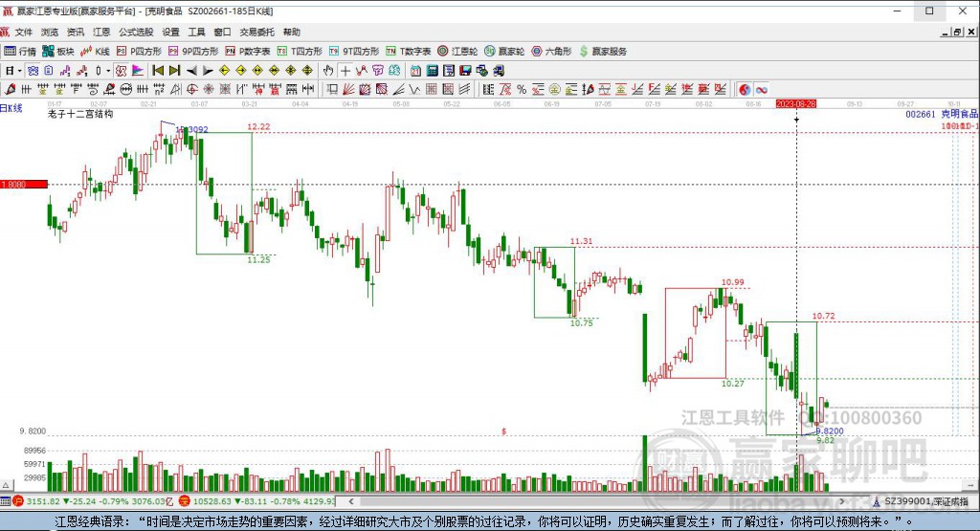Open the 赢家轮 wheel tool

coord(504,52)
